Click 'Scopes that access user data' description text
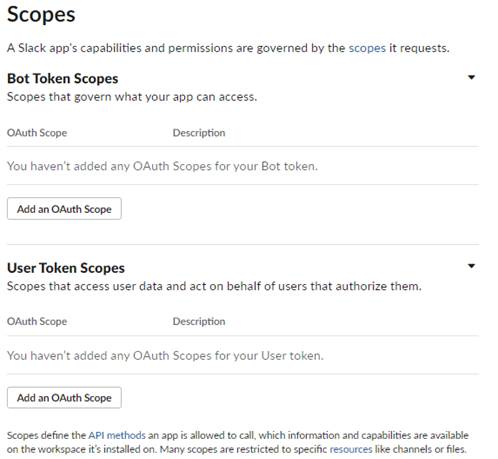498x459 pixels. point(214,286)
